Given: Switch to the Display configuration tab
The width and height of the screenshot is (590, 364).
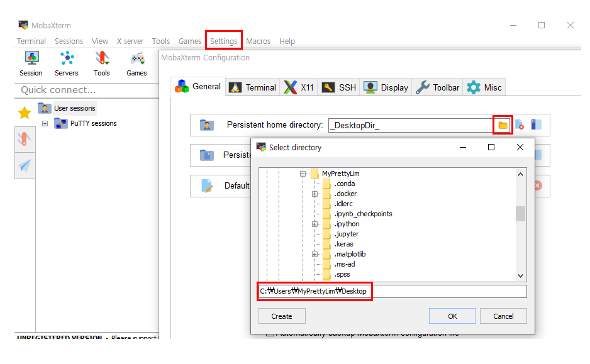Looking at the screenshot, I should [386, 87].
